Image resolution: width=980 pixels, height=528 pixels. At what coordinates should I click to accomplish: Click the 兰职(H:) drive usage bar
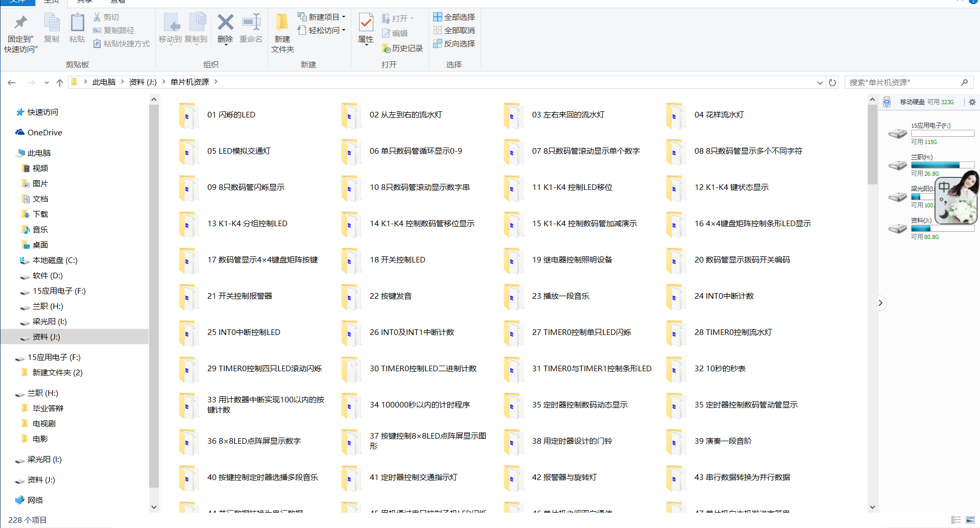(x=943, y=165)
